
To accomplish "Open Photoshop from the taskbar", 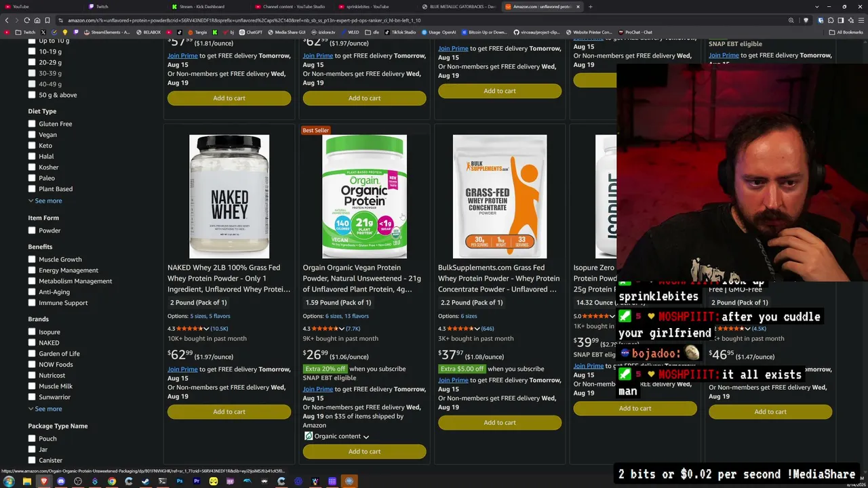I will (180, 481).
